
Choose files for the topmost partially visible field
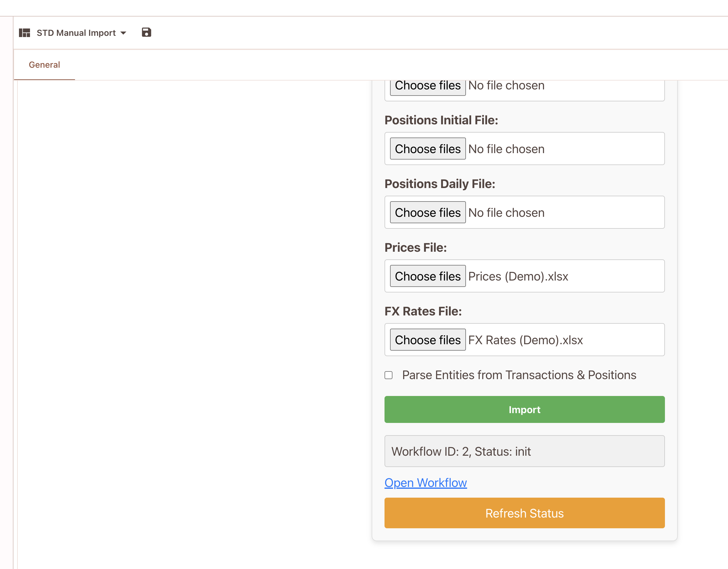428,86
